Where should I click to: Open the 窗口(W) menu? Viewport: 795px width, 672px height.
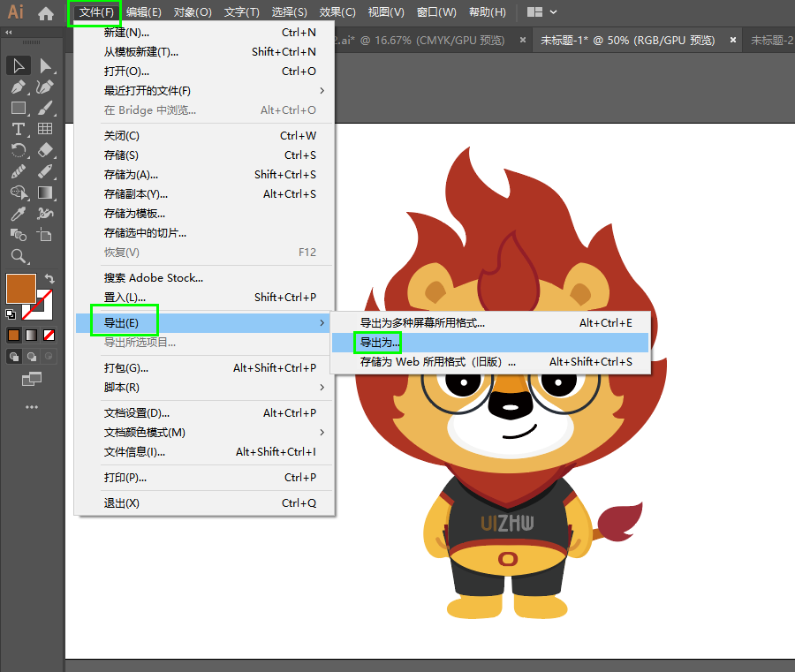pos(436,12)
